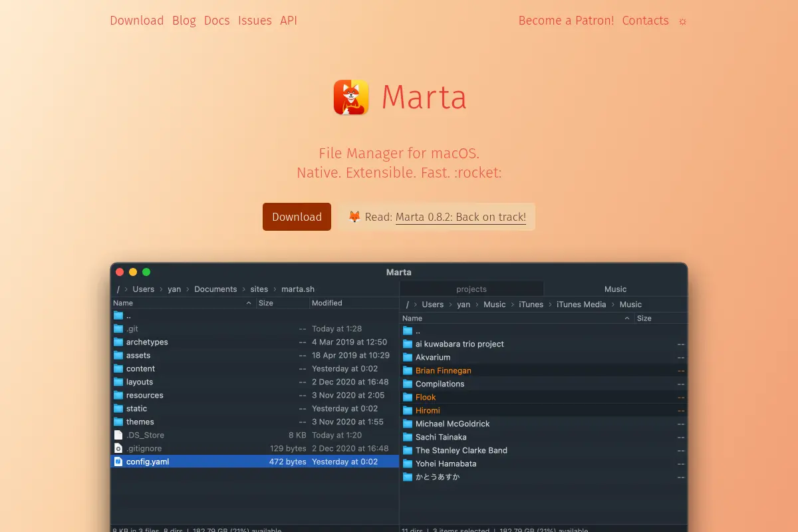Sort right pane by Name column

tap(517, 319)
